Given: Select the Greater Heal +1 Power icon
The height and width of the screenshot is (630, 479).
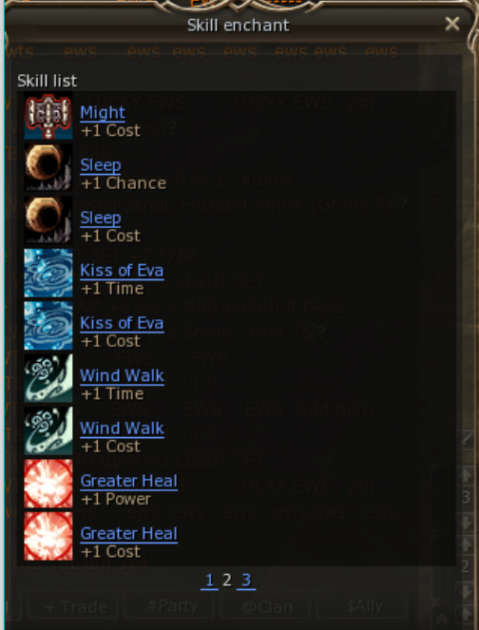Looking at the screenshot, I should coord(48,483).
